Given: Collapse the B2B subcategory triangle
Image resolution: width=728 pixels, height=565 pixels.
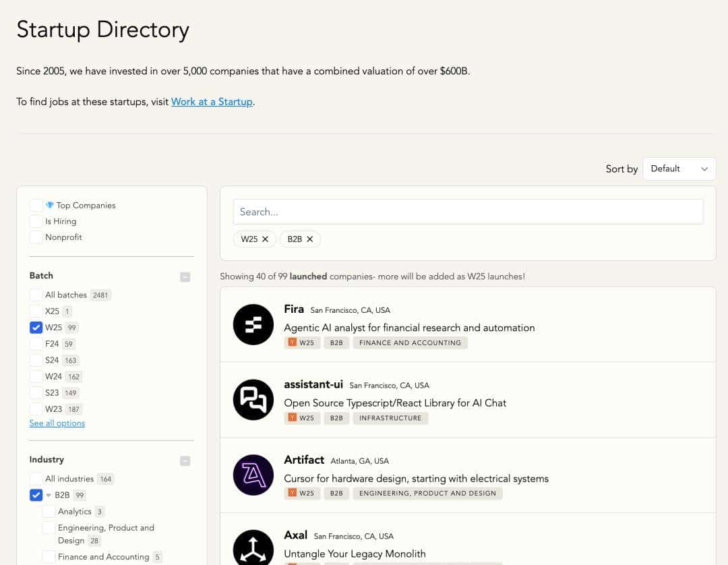Looking at the screenshot, I should point(49,496).
